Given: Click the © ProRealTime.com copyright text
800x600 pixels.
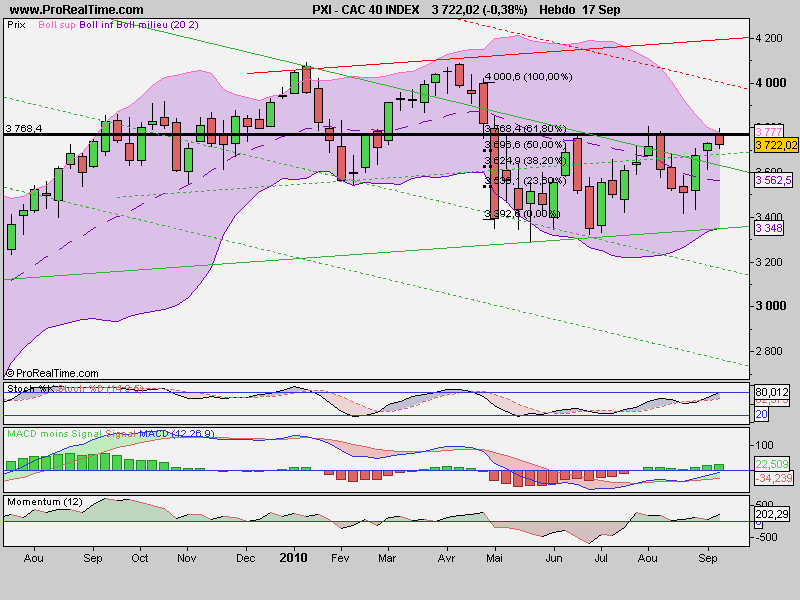Looking at the screenshot, I should (x=52, y=373).
